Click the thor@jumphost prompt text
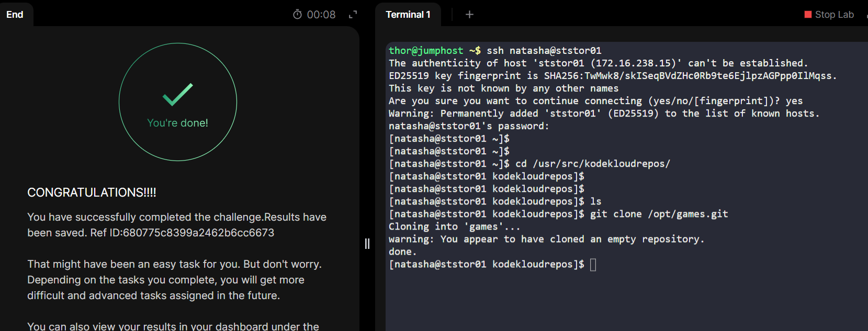This screenshot has height=331, width=868. [x=426, y=51]
